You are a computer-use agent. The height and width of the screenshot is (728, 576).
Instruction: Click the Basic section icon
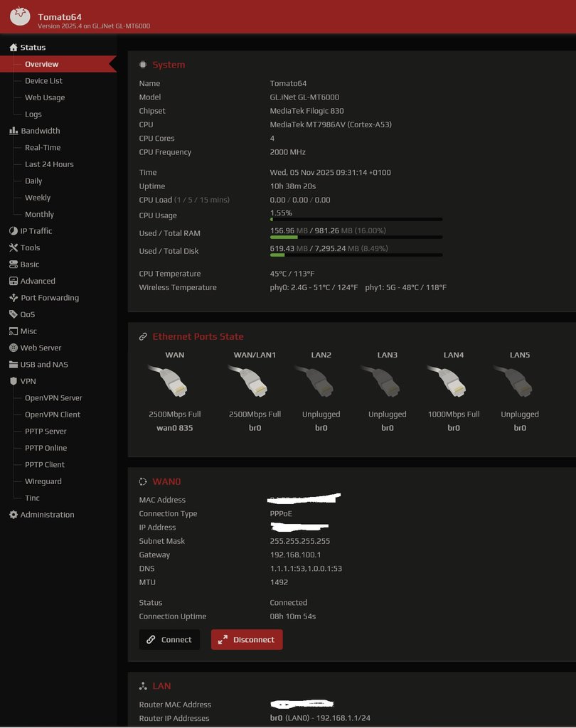point(14,264)
